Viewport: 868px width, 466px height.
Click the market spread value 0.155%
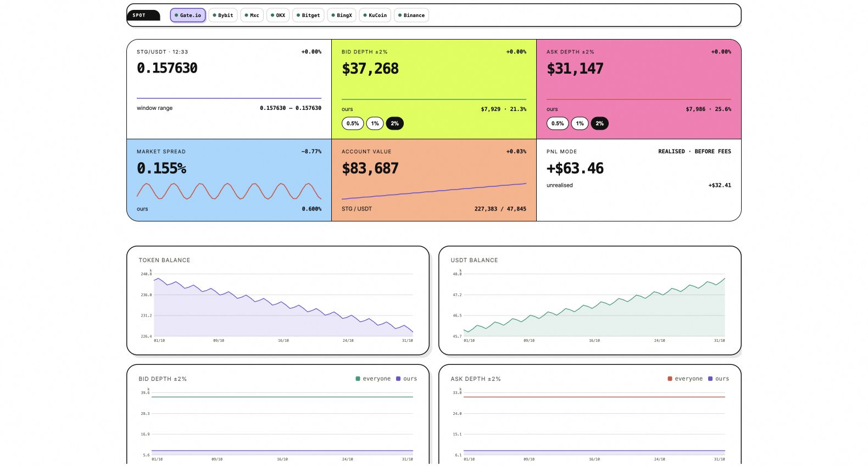pos(162,168)
